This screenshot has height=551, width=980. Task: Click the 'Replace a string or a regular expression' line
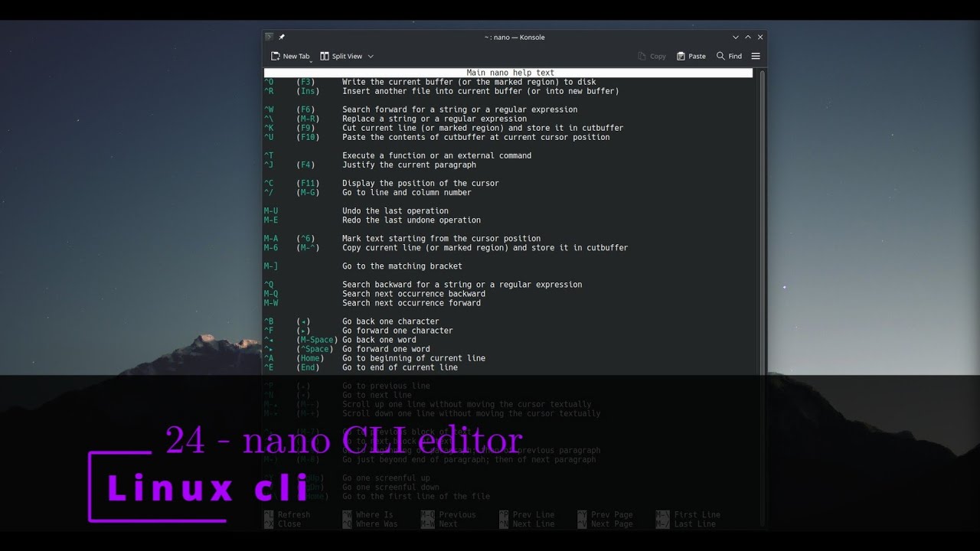434,119
